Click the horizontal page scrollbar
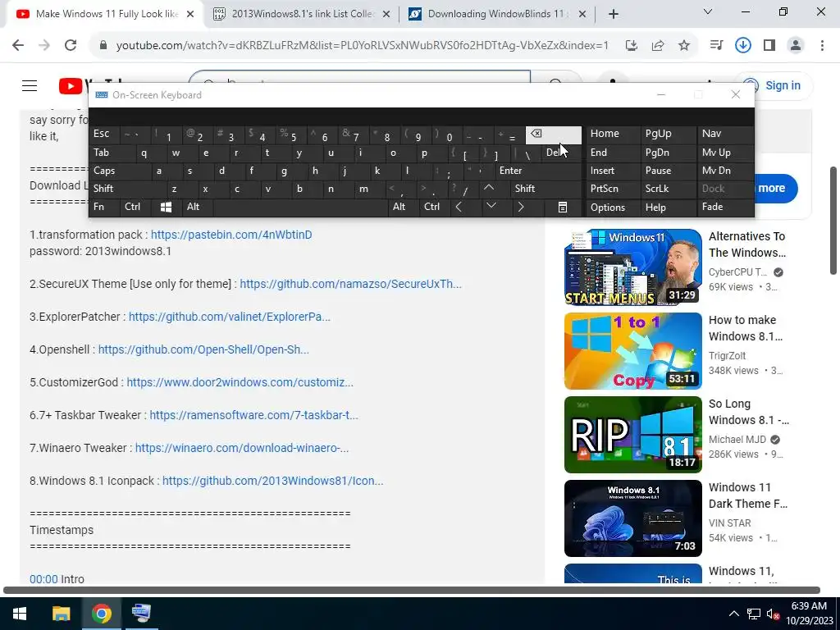Screen dimensions: 840x630 coord(412,591)
